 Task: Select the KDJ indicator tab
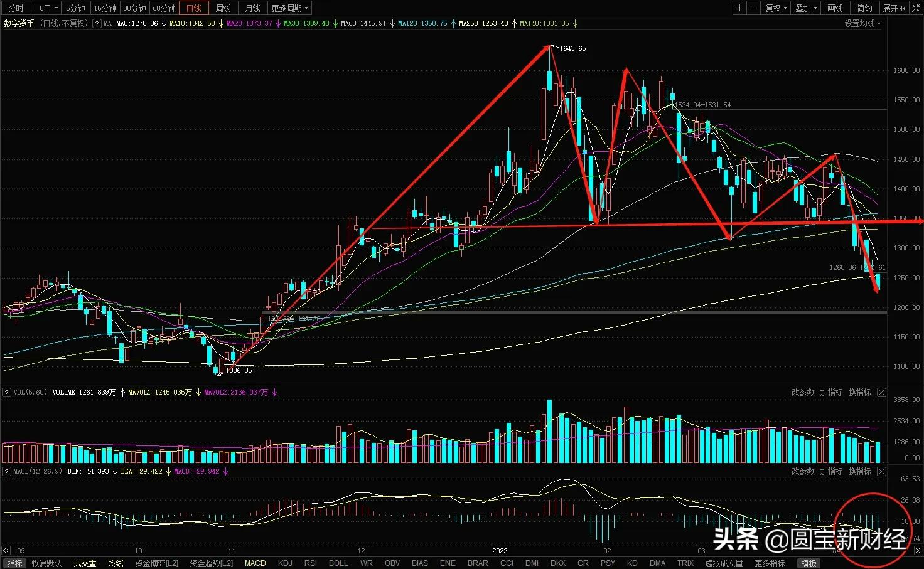click(285, 563)
